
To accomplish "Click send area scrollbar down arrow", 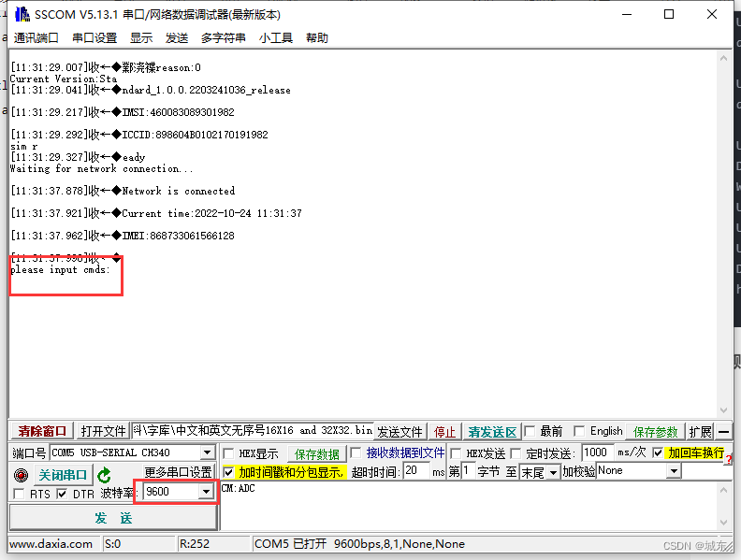I will (x=723, y=523).
